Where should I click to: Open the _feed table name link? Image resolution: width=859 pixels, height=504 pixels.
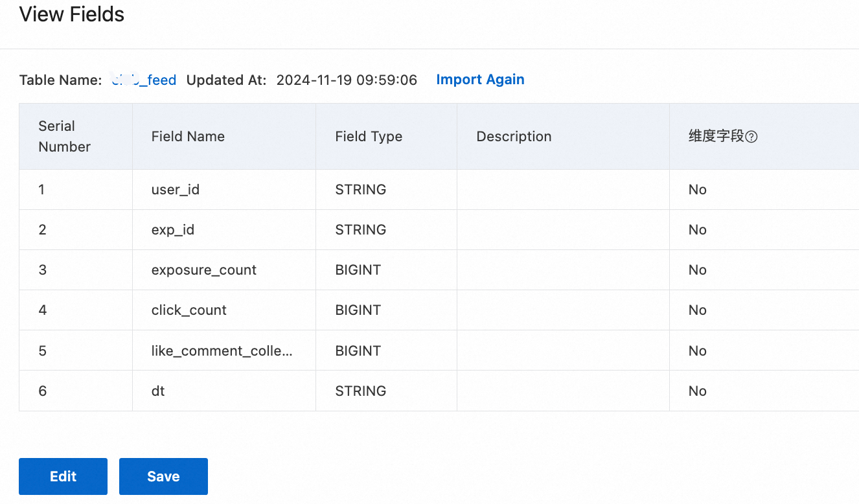coord(144,80)
